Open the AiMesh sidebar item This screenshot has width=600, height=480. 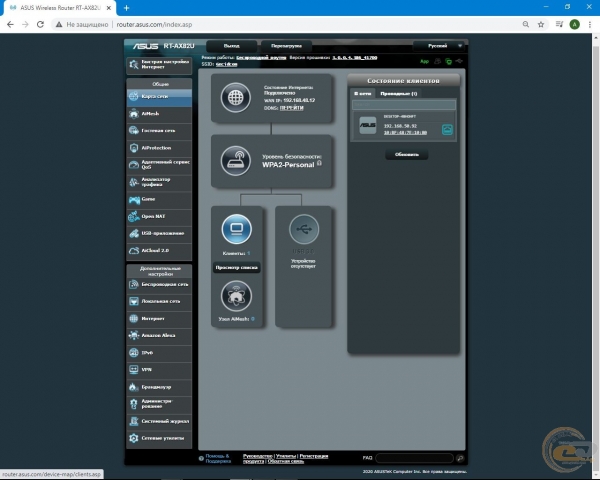[x=159, y=114]
